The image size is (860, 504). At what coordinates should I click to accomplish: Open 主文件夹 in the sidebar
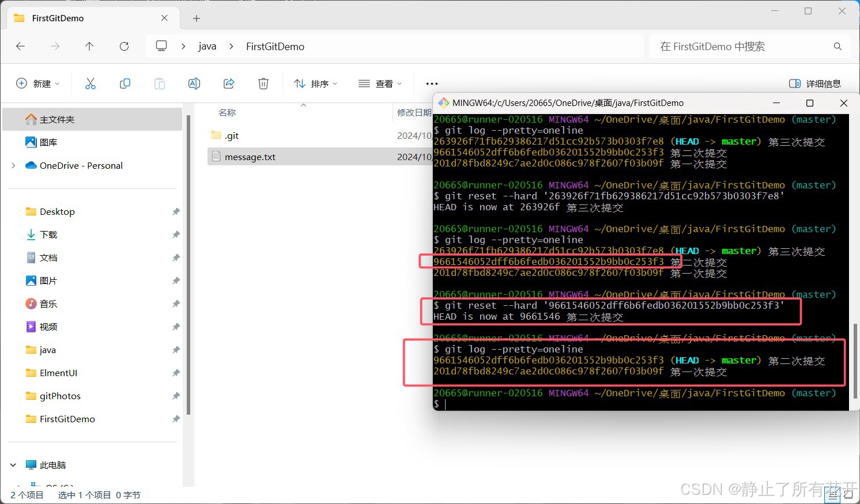(93, 119)
